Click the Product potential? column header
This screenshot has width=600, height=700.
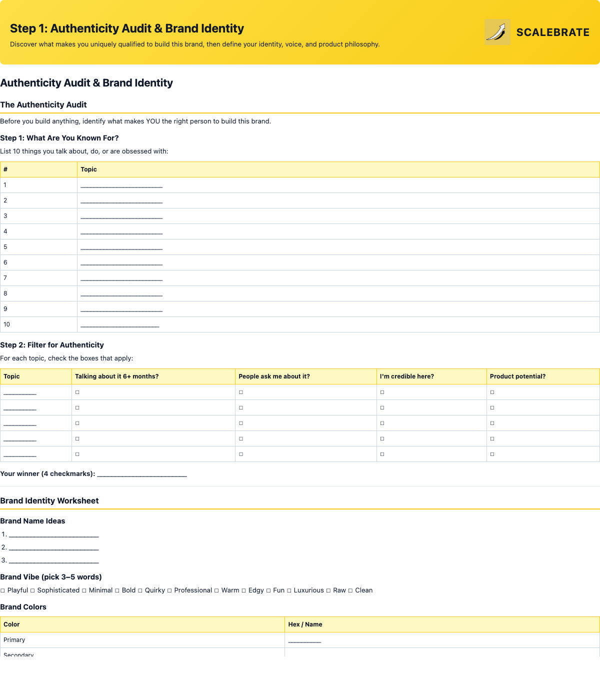pyautogui.click(x=517, y=376)
